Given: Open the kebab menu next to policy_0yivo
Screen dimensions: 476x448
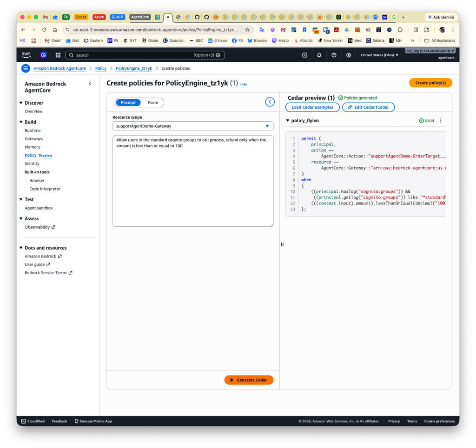Looking at the screenshot, I should (x=441, y=120).
